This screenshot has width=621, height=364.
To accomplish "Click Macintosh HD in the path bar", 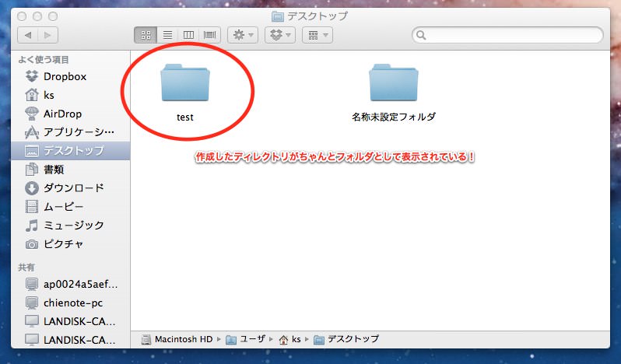I will (177, 339).
